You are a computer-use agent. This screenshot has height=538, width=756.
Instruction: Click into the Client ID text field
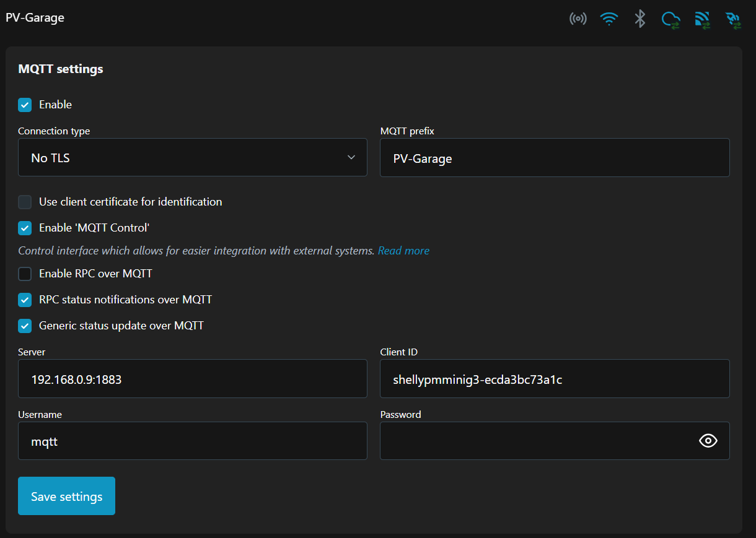pos(555,378)
